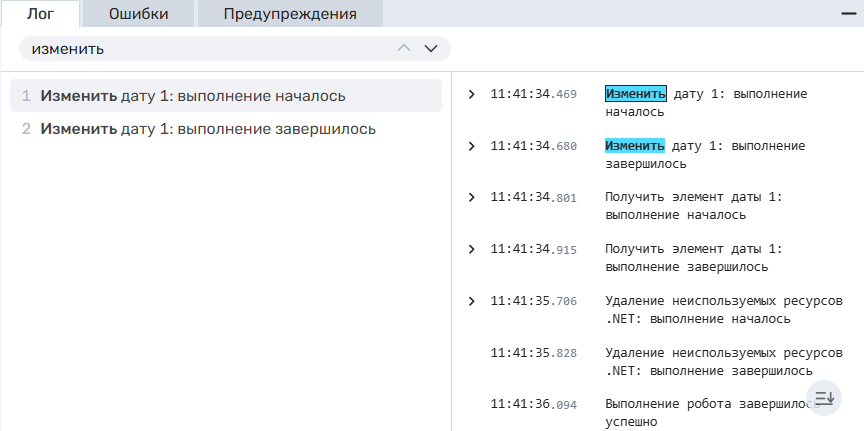Collapse the log panel with dash icon
Image resolution: width=864 pixels, height=431 pixels.
[848, 13]
